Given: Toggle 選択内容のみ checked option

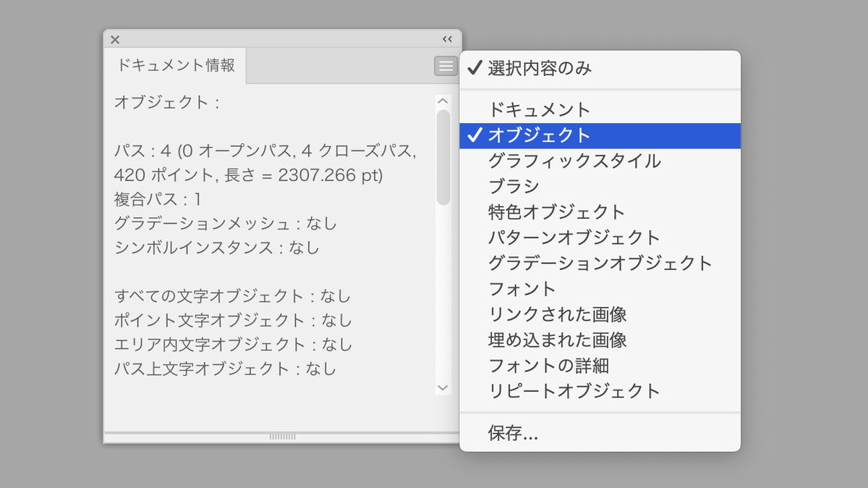Looking at the screenshot, I should (x=600, y=69).
